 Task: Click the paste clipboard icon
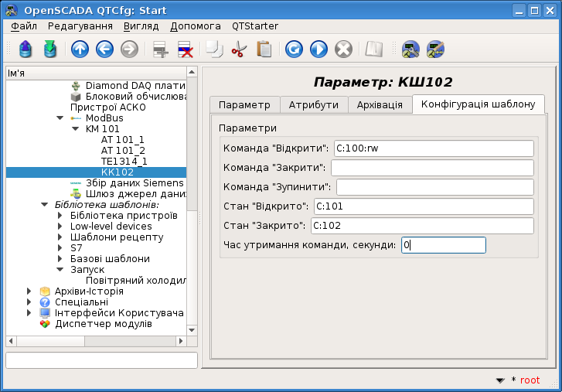pyautogui.click(x=264, y=49)
